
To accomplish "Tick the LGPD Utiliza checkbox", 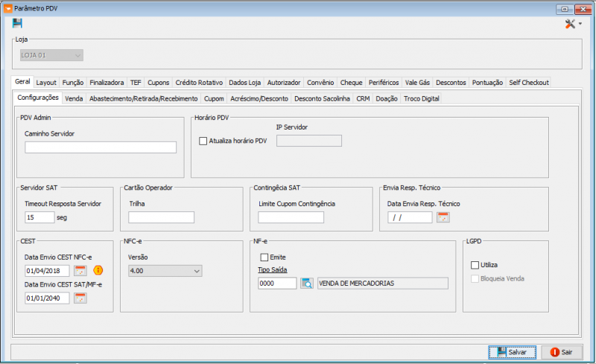I will pos(475,265).
